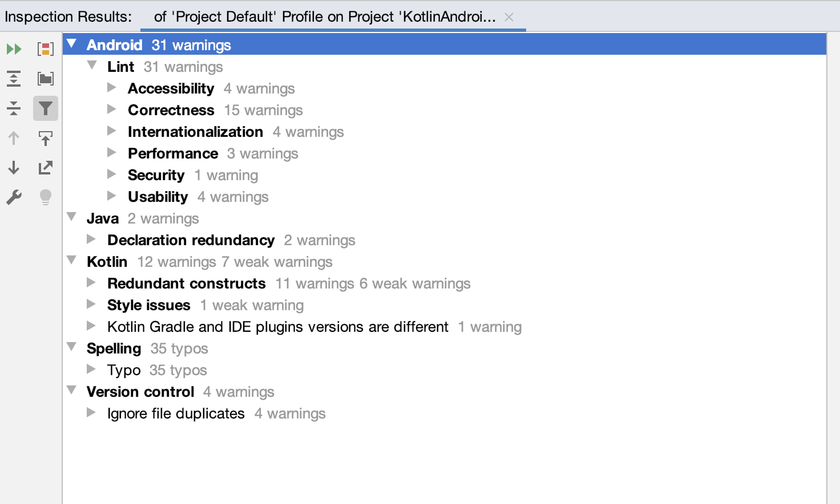The width and height of the screenshot is (840, 504).
Task: Open inspection settings via wrench icon
Action: (x=14, y=197)
